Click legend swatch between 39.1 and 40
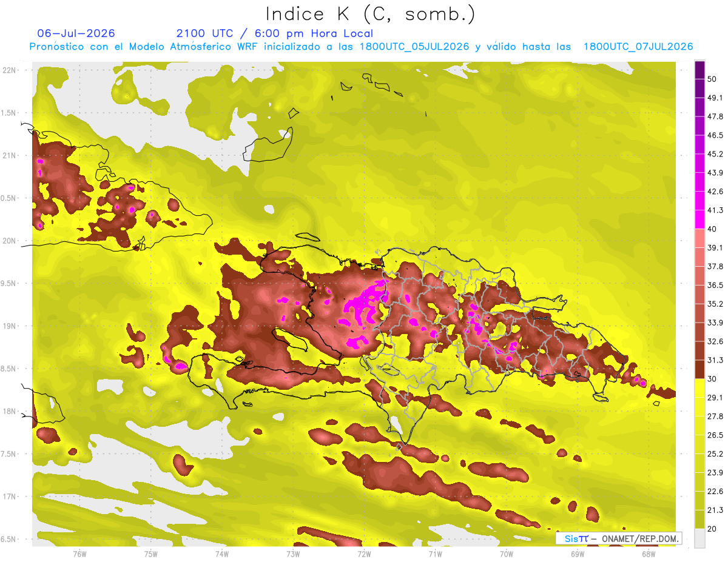728x562 pixels. click(699, 238)
